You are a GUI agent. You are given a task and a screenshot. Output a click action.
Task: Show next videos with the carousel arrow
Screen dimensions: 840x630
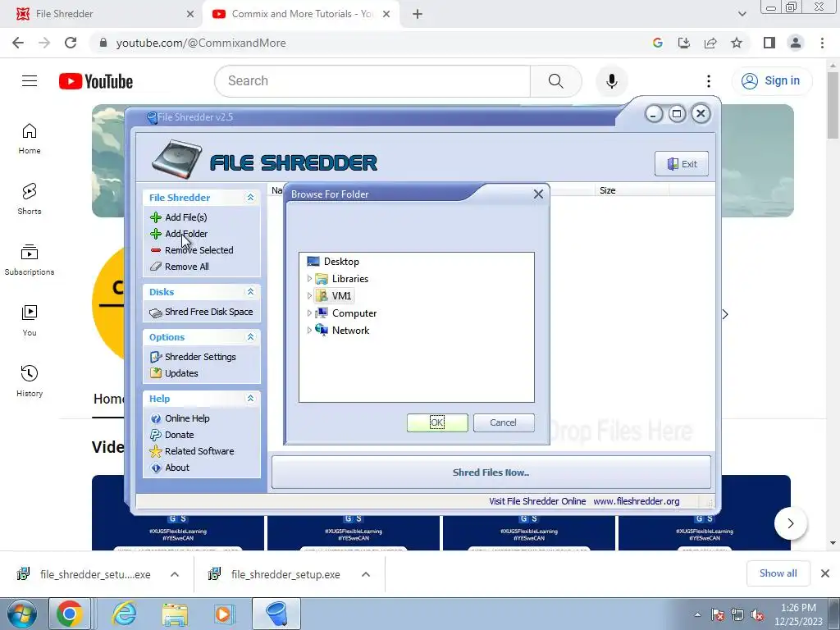pos(790,523)
